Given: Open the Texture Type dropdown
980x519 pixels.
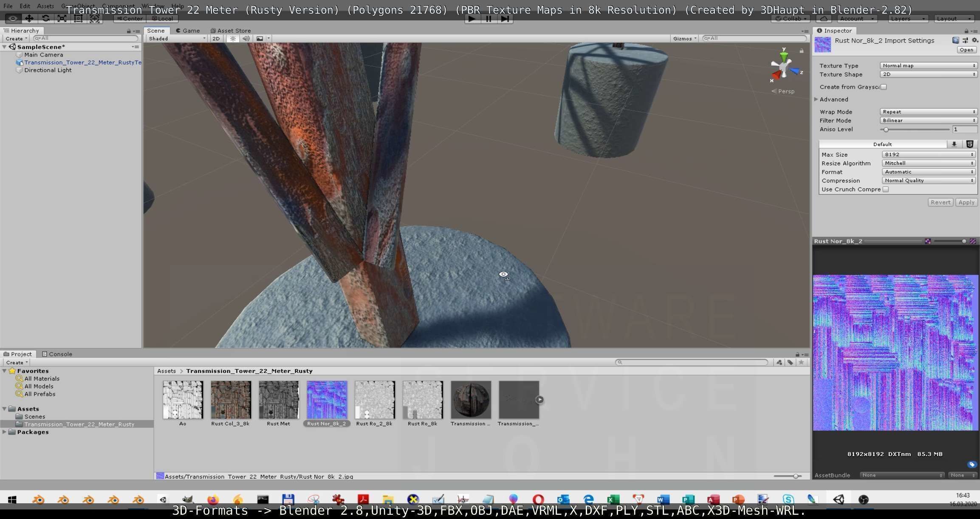Looking at the screenshot, I should (x=928, y=65).
